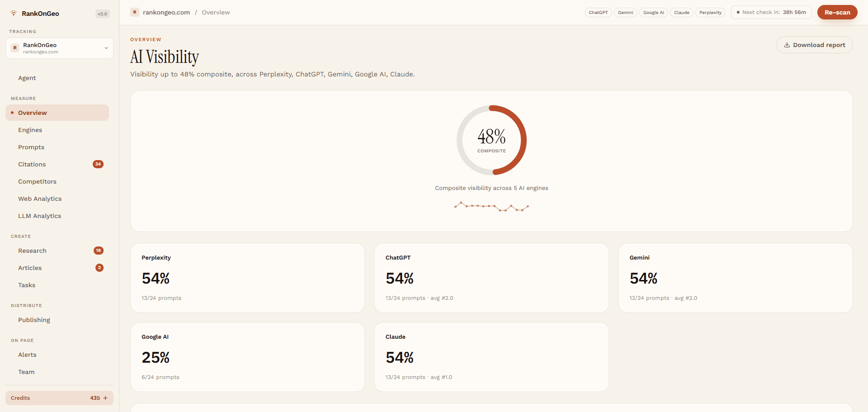Open the RankOnGeo site selector dropdown
Screen dimensions: 868x412
coord(59,48)
